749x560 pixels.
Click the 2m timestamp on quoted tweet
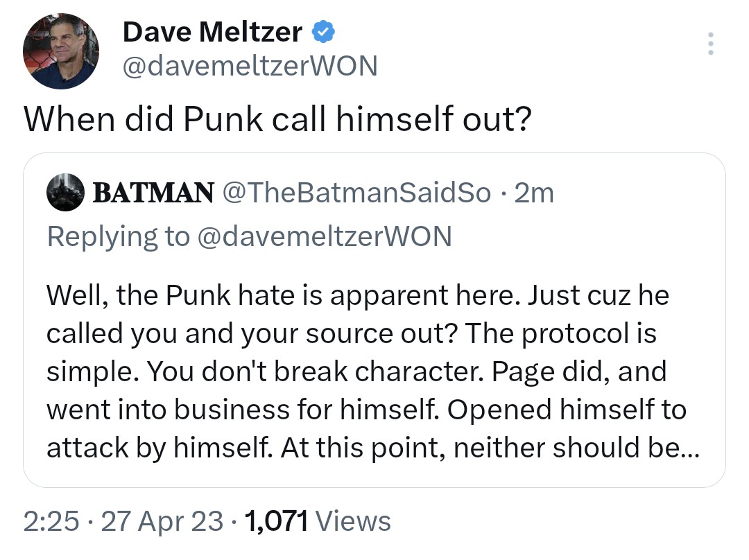[x=535, y=193]
